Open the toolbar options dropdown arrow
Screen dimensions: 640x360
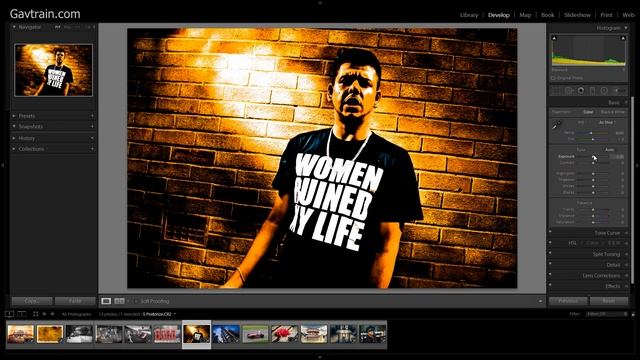(x=540, y=301)
